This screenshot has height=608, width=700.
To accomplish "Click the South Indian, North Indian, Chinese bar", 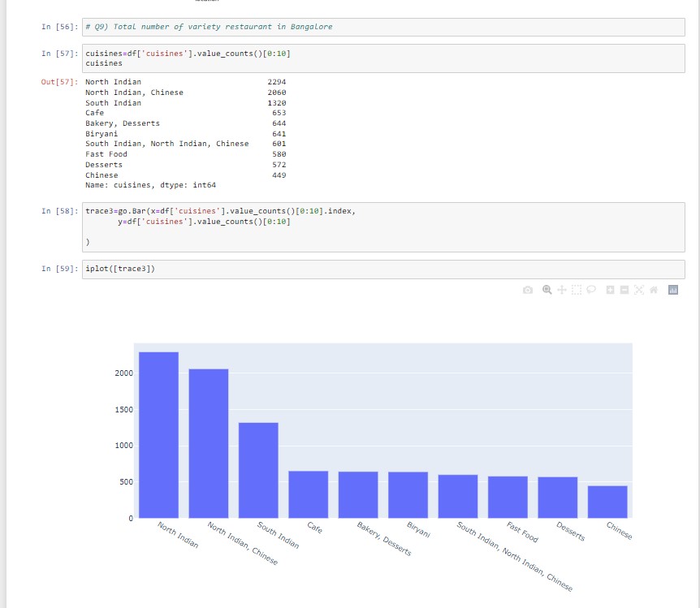I will tap(458, 497).
